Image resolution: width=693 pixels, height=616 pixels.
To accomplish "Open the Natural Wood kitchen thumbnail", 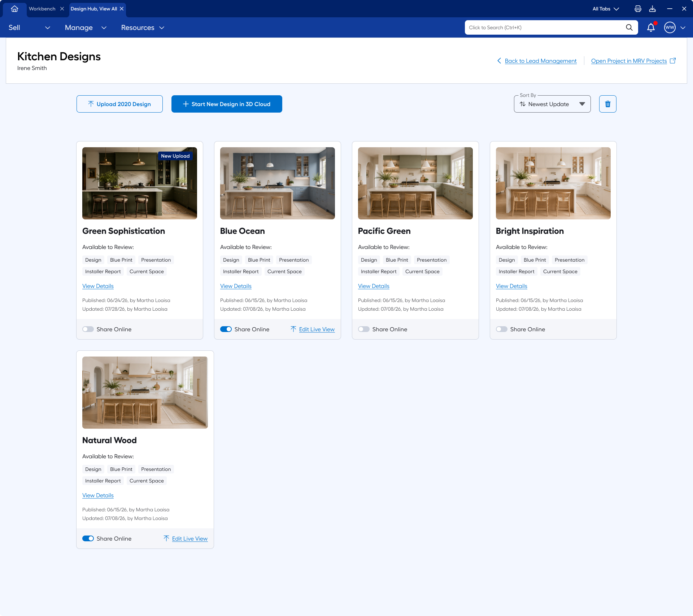I will click(145, 393).
